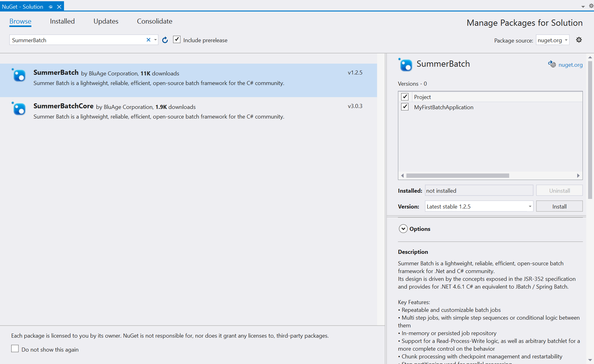Click the Description heading
Screen dimensions: 594x364
point(413,252)
